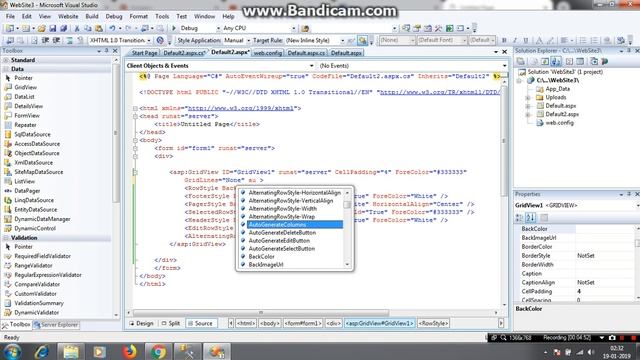Click the Copy toolbar icon

[88, 28]
